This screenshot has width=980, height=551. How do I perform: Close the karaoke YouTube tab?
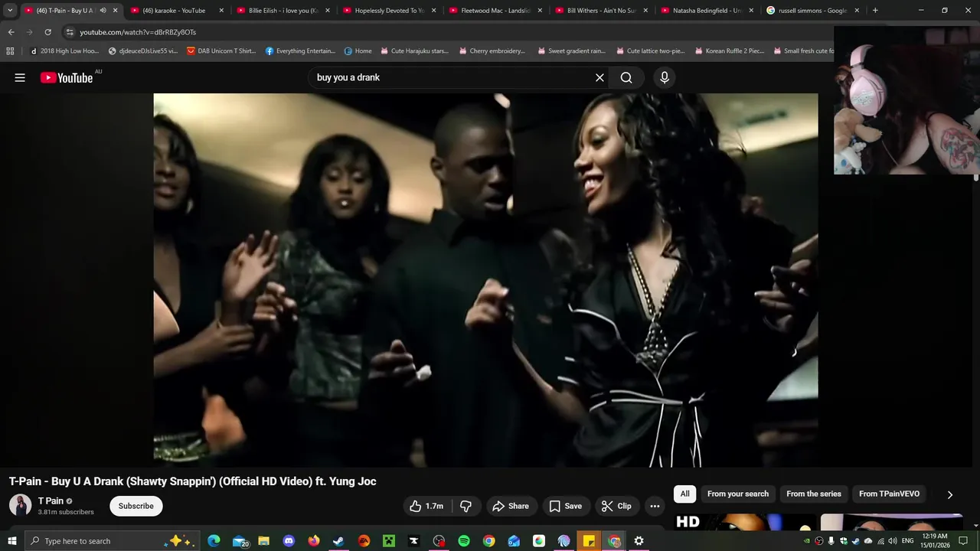tap(221, 11)
